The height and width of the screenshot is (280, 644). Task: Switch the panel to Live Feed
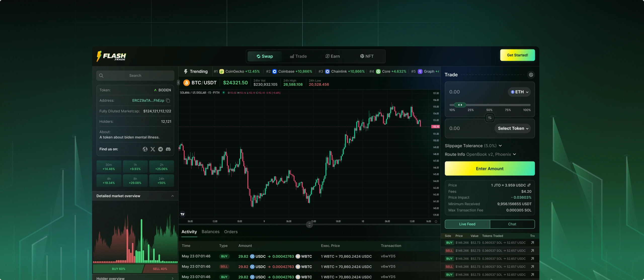pyautogui.click(x=467, y=224)
